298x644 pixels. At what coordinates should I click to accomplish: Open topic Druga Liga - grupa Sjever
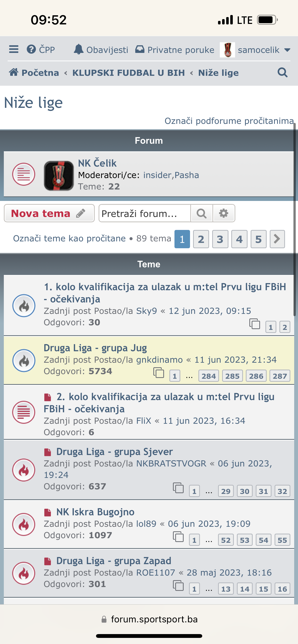pos(115,451)
